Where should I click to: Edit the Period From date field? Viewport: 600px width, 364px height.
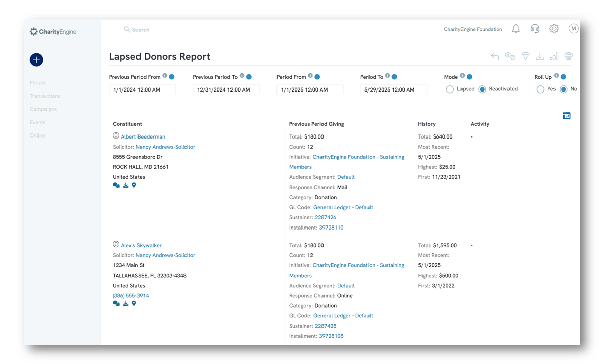(310, 89)
